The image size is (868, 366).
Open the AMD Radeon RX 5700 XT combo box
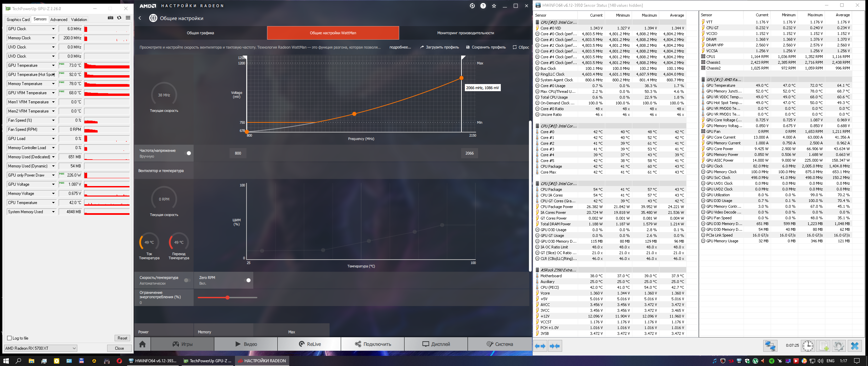[x=41, y=348]
